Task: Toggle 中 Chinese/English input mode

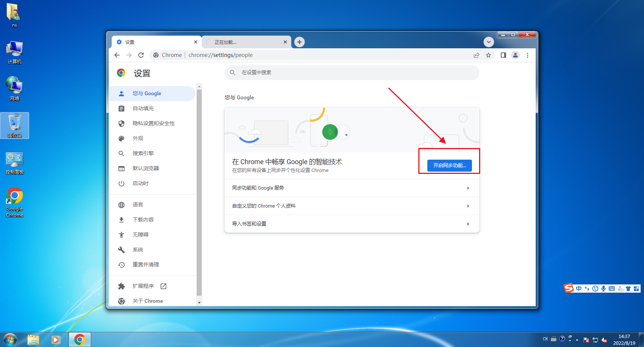Action: (x=579, y=289)
